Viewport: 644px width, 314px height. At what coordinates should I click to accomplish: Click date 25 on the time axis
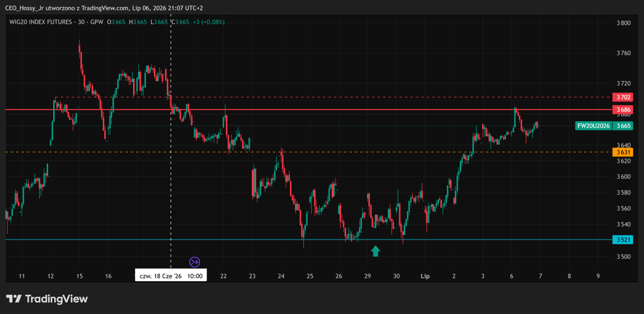pos(310,276)
